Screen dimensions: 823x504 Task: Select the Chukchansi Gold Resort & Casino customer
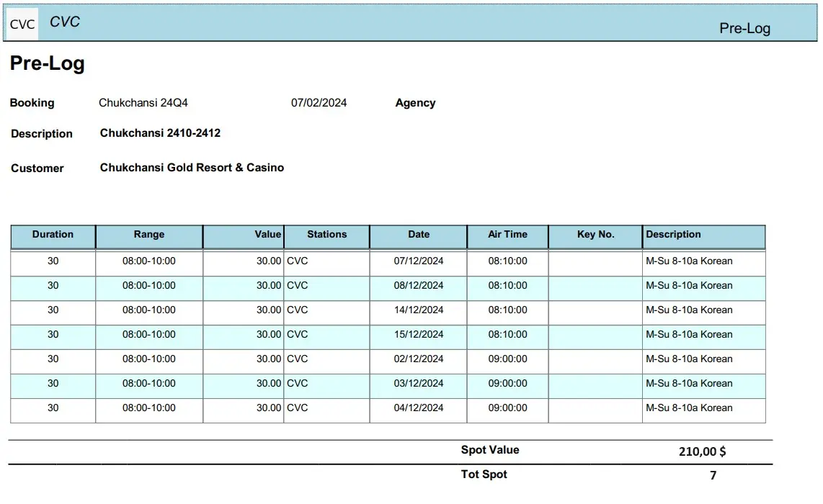coord(192,168)
